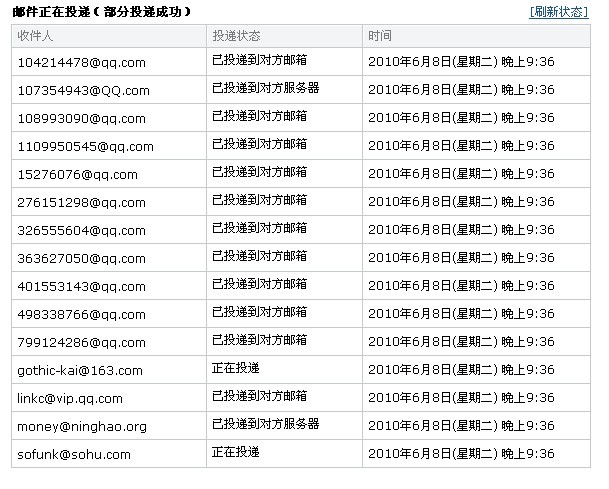Click recipient linkc@vip.qq.com
This screenshot has height=489, width=609.
(70, 399)
